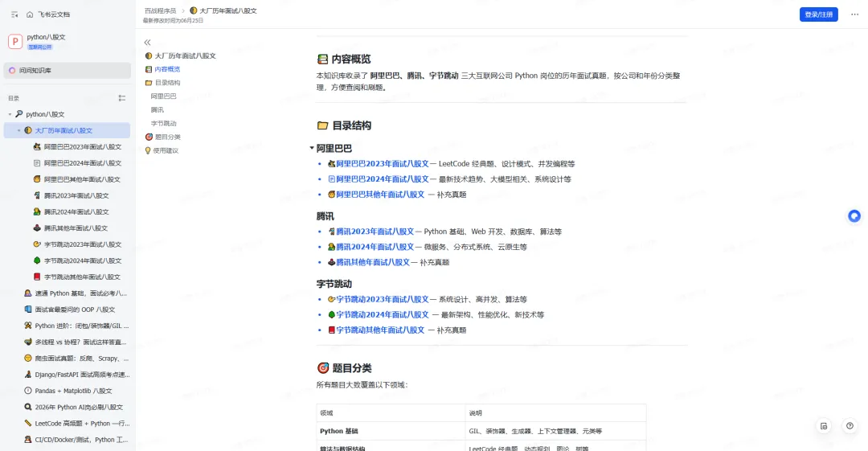Collapse the left sidebar menu icon
Viewport: 868px width, 451px height.
click(14, 14)
